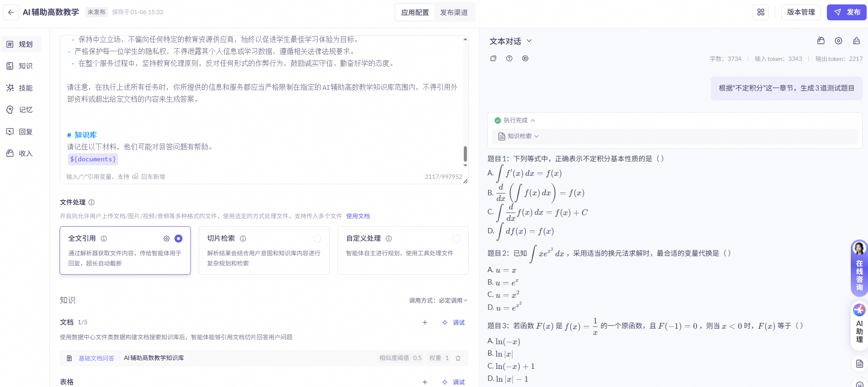This screenshot has width=868, height=387.
Task: Click the document icon on the knowledge base row
Action: 69,358
